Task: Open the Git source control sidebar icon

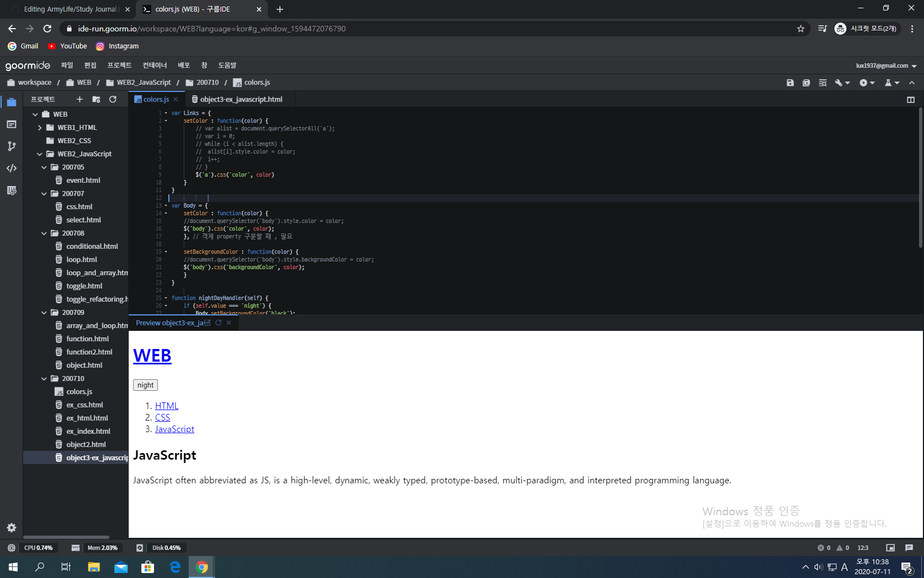Action: pyautogui.click(x=12, y=146)
